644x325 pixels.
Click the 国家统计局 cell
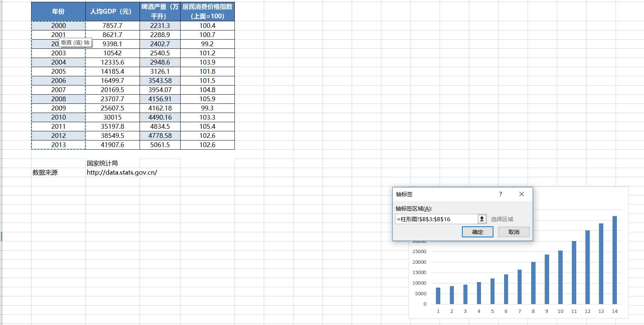tap(112, 163)
